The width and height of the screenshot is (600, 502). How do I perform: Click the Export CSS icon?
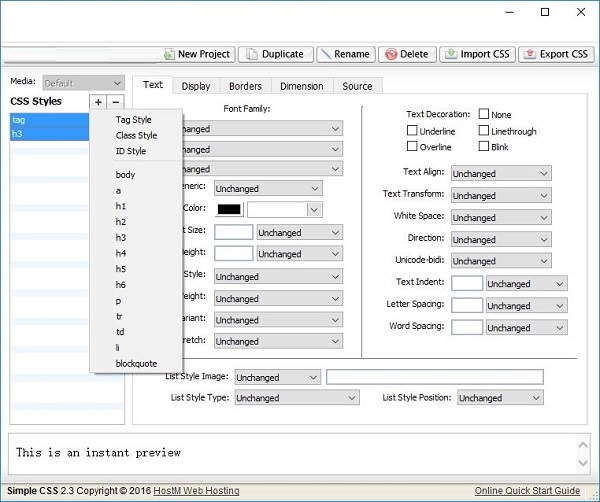[530, 54]
